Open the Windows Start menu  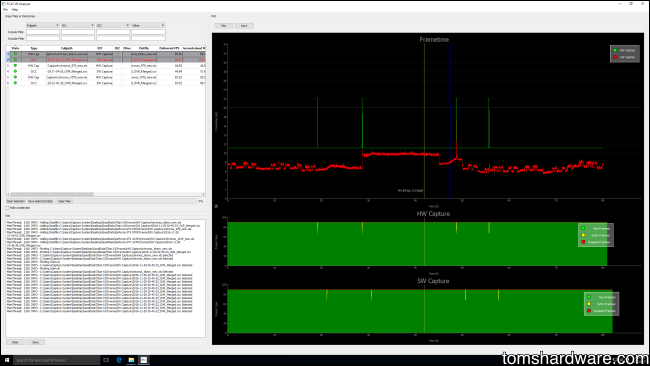[x=7, y=360]
